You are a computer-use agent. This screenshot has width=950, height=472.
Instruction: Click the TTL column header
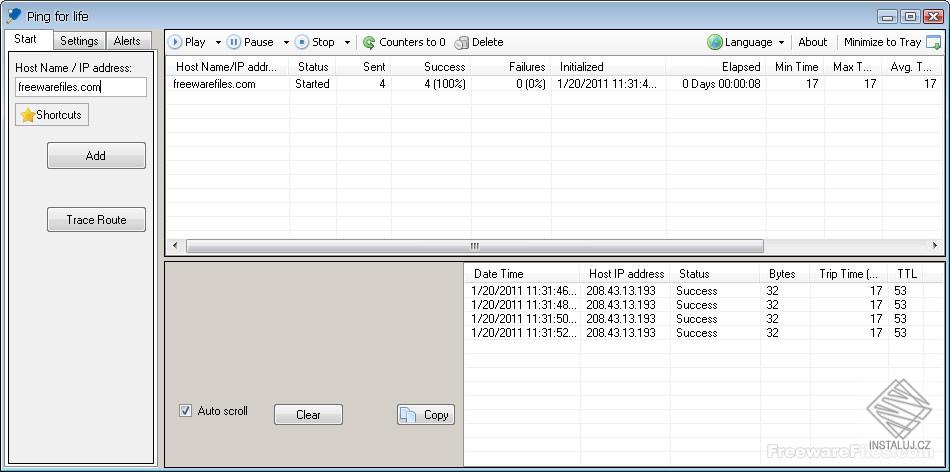tap(906, 274)
